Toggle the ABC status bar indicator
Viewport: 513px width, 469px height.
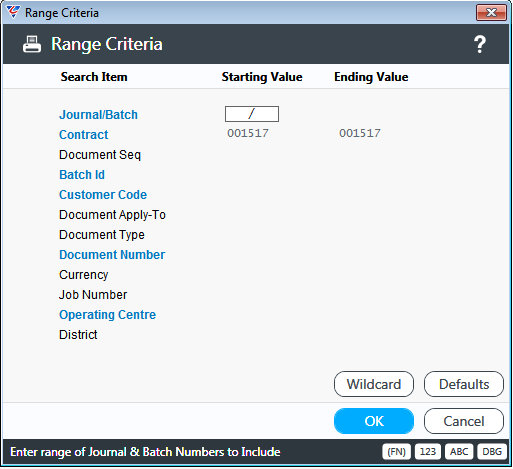(459, 452)
